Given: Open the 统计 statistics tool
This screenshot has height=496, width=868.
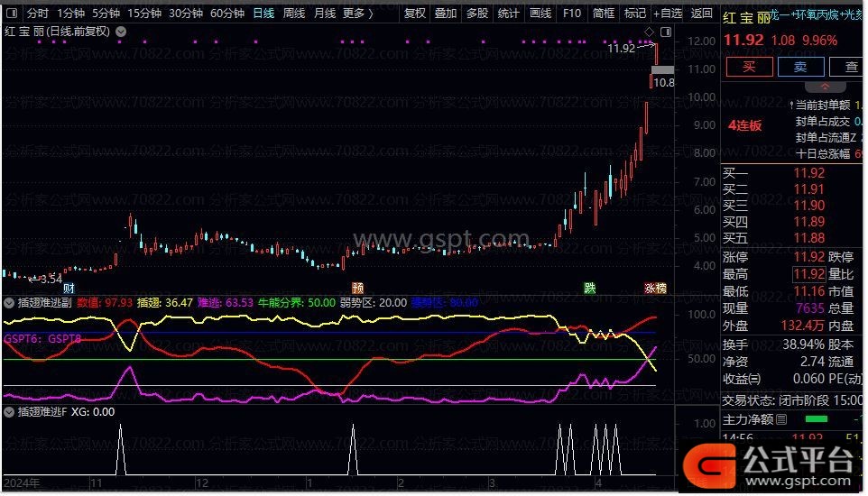Looking at the screenshot, I should click(508, 13).
